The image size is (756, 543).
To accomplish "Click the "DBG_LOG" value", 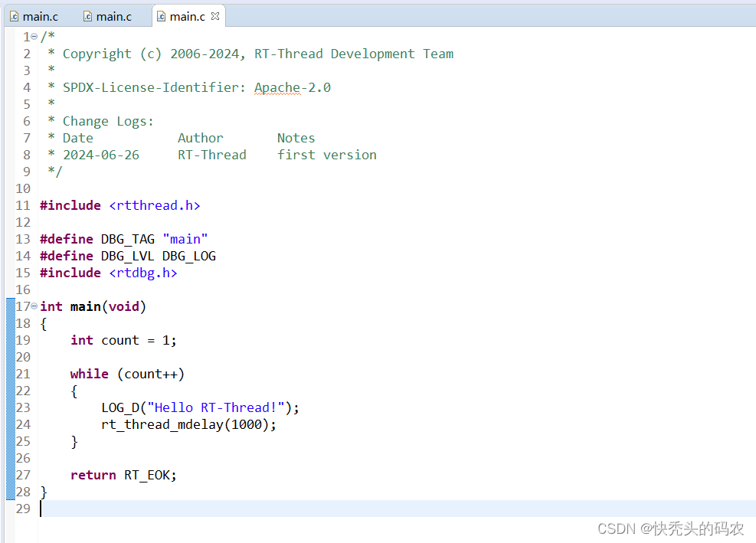I will [x=189, y=256].
